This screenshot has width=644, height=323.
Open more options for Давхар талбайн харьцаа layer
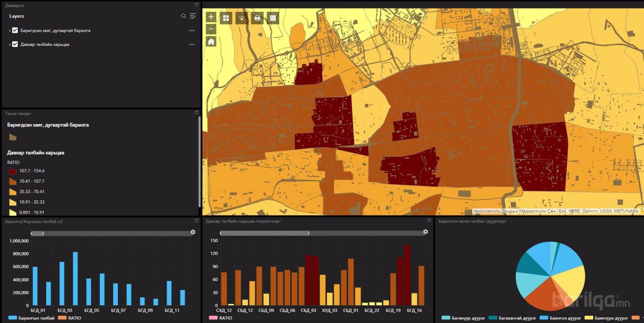pyautogui.click(x=192, y=45)
